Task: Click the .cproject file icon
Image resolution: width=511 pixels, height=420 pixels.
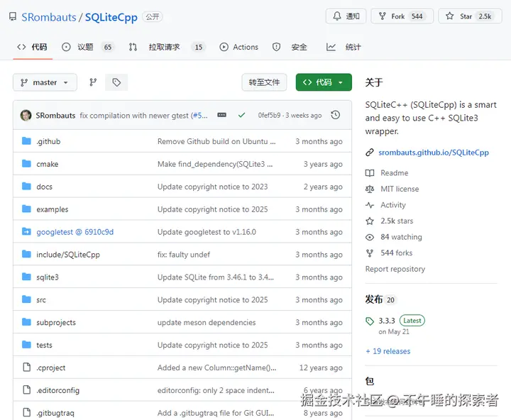Action: [26, 367]
